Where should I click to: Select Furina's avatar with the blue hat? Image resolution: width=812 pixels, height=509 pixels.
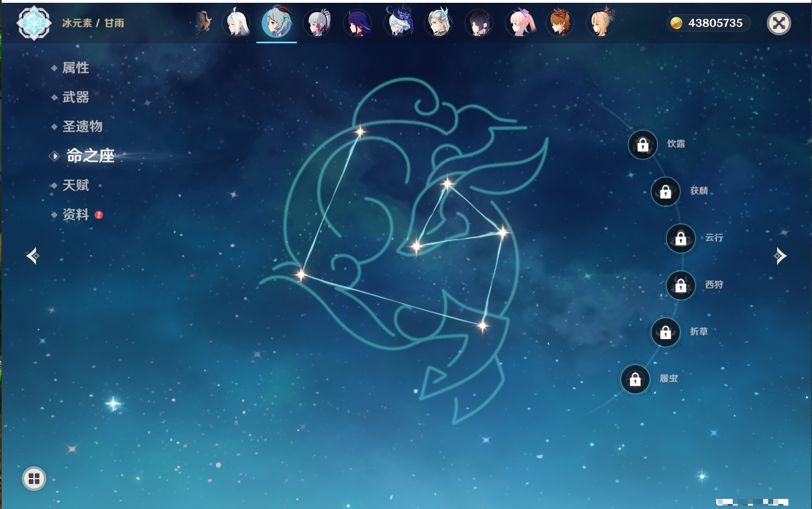pos(399,22)
